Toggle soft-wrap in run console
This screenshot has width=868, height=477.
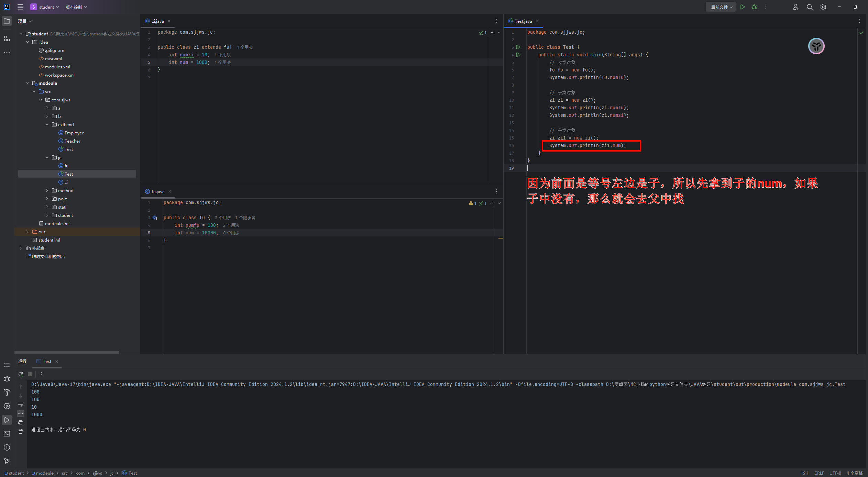pos(21,404)
